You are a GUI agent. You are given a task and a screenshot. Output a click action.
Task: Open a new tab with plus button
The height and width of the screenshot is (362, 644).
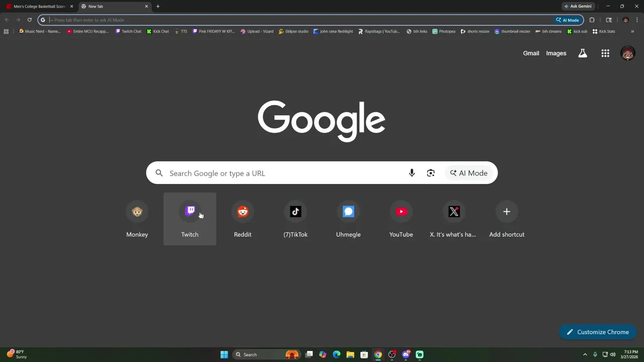coord(158,7)
